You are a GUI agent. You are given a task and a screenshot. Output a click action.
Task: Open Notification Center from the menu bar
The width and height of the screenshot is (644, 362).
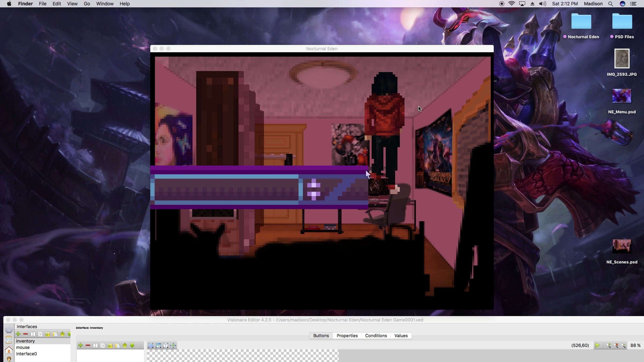(x=633, y=4)
